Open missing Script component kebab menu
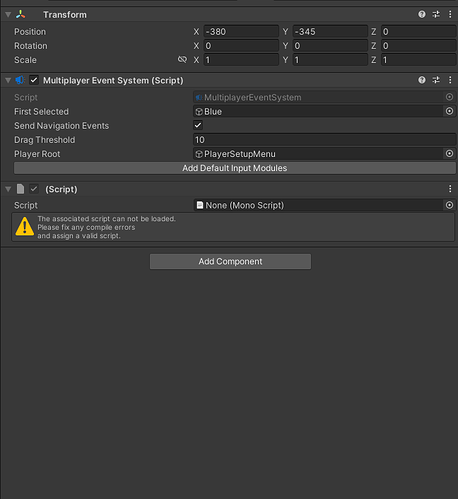 pyautogui.click(x=450, y=189)
